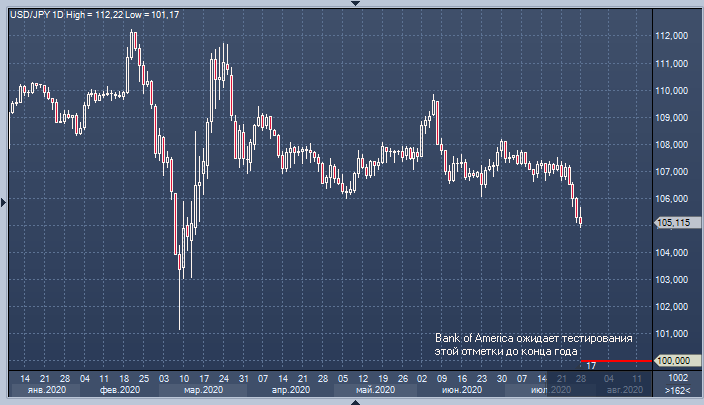This screenshot has height=405, width=704.
Task: Click the 1002 value in bottom-right corner
Action: [x=676, y=379]
